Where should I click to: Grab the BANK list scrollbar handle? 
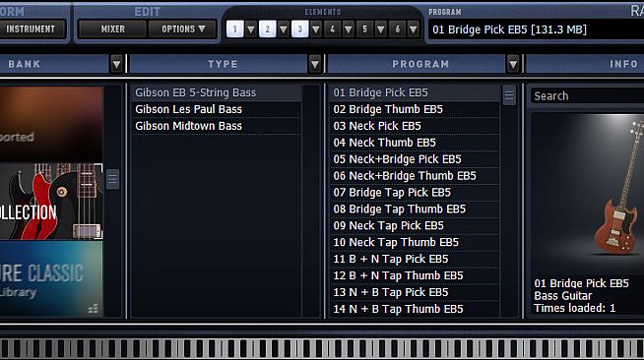[112, 179]
